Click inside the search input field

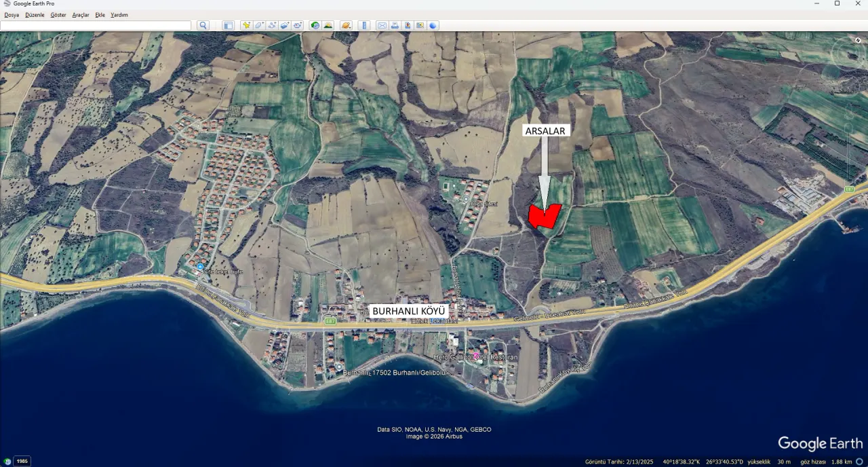click(x=96, y=25)
